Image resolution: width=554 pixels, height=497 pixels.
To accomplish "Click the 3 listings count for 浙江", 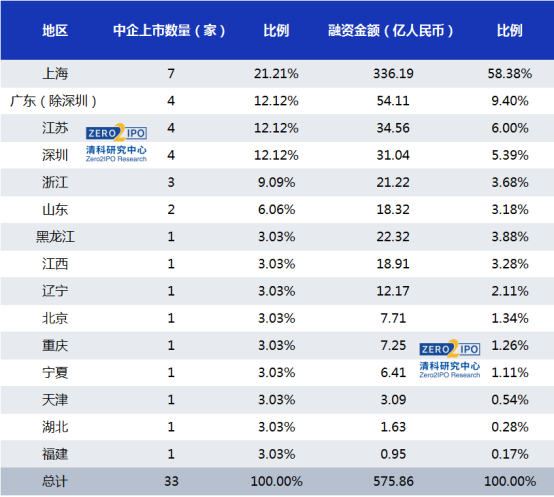I will (x=171, y=183).
